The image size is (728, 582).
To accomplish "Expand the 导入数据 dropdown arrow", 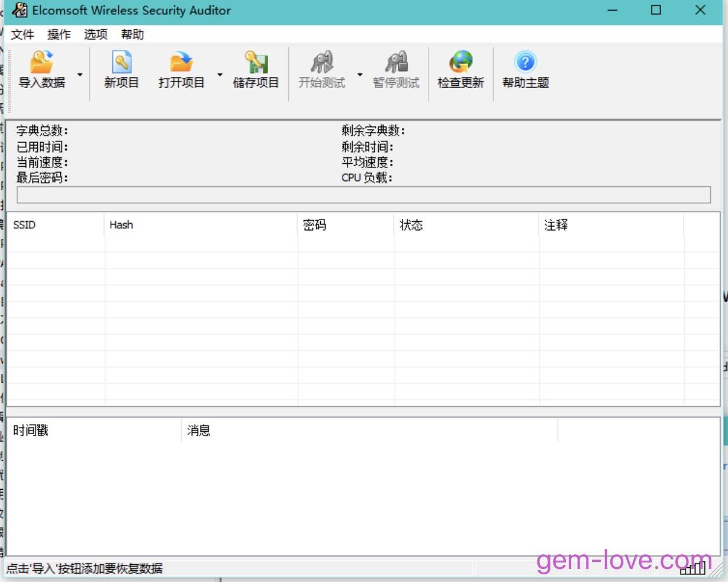I will point(80,75).
